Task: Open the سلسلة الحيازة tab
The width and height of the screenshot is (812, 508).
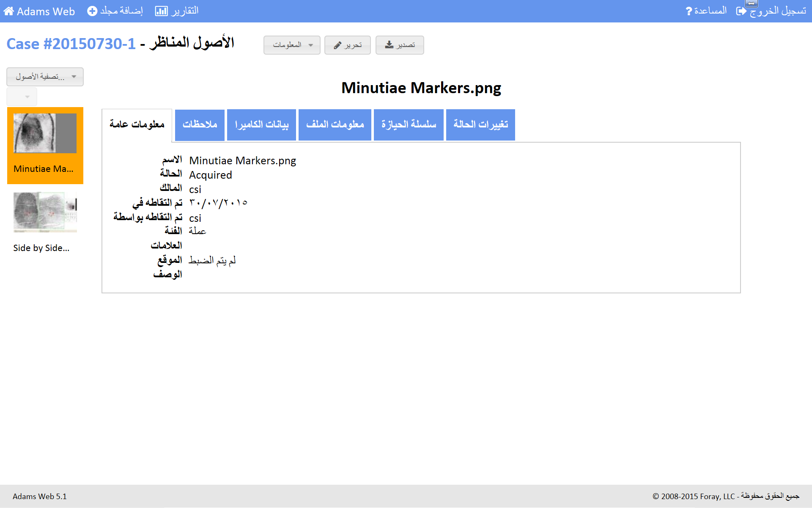Action: pos(409,124)
